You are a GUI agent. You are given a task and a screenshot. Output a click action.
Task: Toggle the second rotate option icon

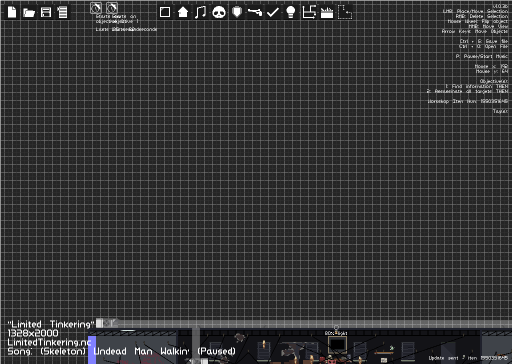click(x=112, y=8)
